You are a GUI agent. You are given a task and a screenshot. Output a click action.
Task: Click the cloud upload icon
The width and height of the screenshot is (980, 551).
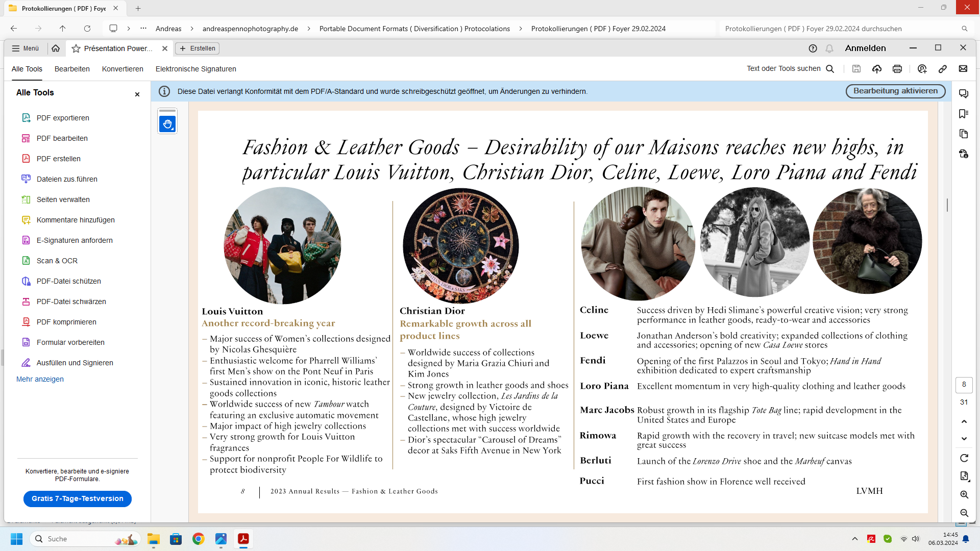pyautogui.click(x=877, y=69)
